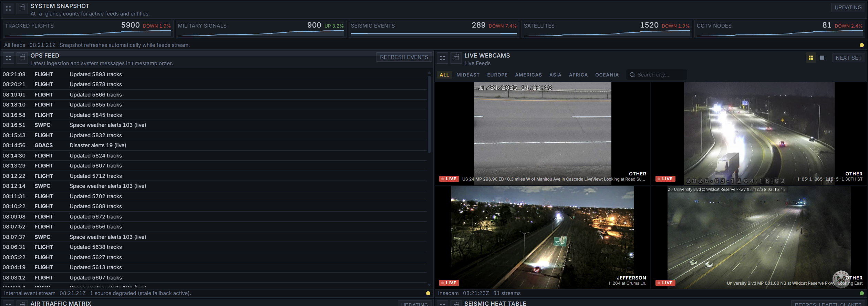Switch webcams to single view icon
The height and width of the screenshot is (306, 868).
[x=822, y=58]
